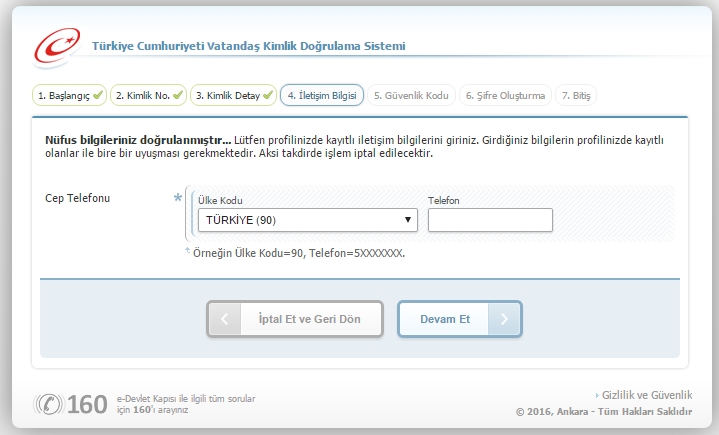
Task: Click the green checkmark beside Başlangıç
Action: coord(98,96)
